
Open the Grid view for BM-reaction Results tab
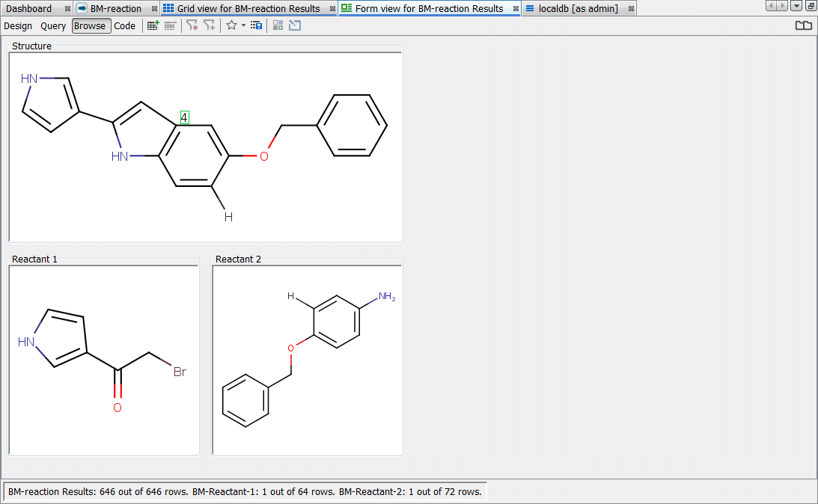coord(248,9)
